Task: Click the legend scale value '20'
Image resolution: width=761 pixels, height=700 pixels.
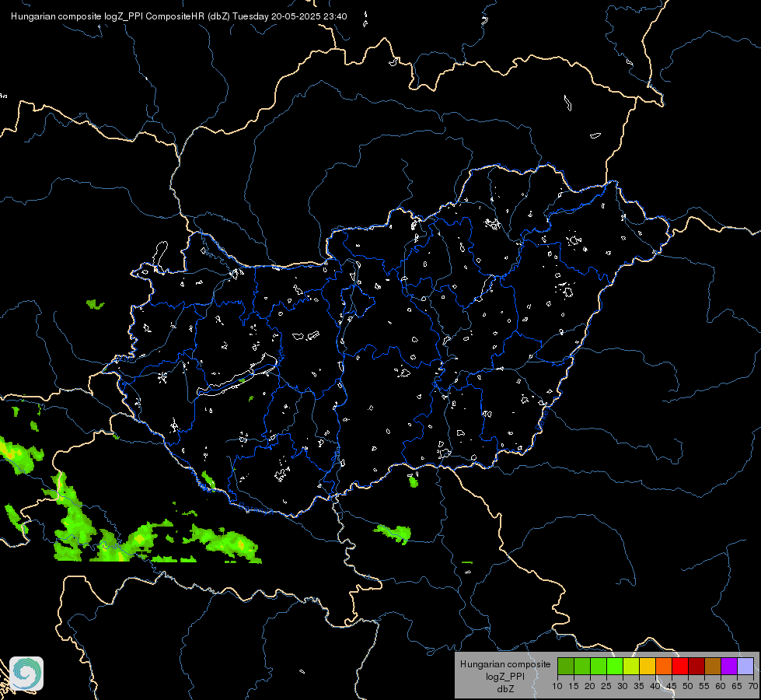Action: tap(590, 687)
